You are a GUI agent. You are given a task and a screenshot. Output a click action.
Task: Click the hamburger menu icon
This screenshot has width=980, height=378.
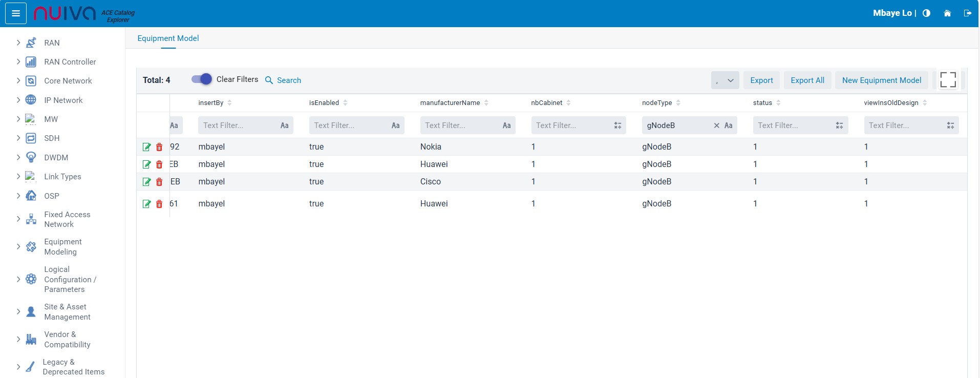coord(16,13)
